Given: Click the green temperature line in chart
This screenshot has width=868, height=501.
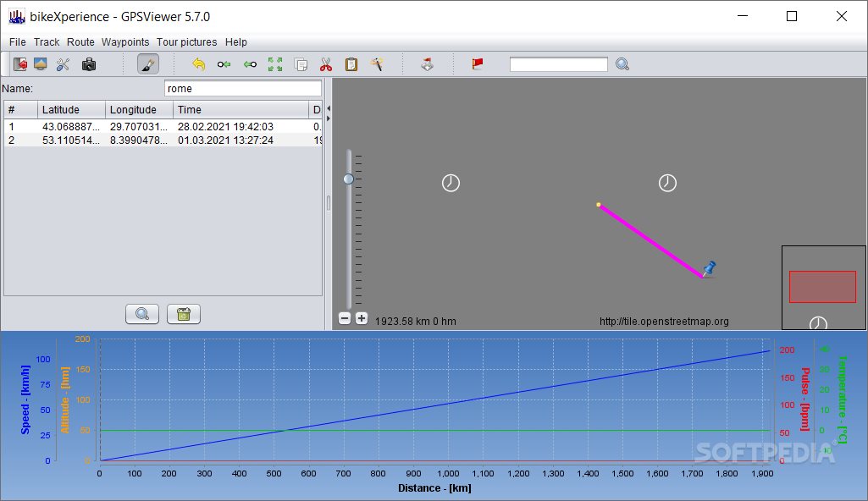Looking at the screenshot, I should click(x=435, y=430).
